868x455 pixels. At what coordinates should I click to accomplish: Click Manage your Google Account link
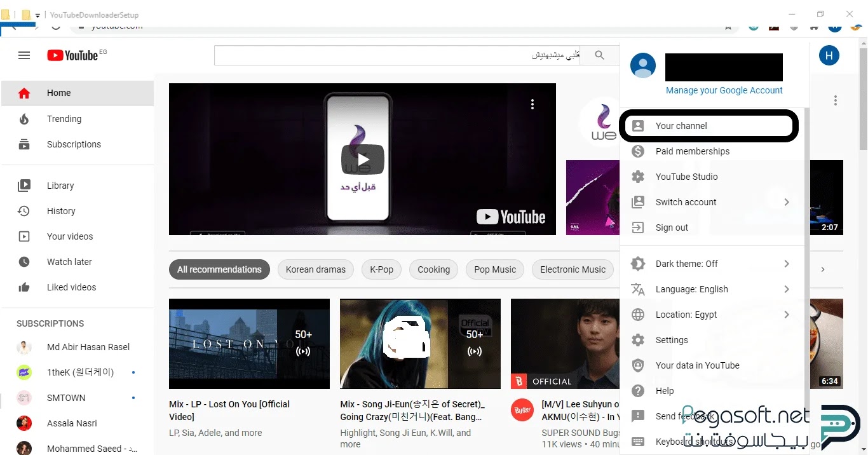click(x=724, y=90)
